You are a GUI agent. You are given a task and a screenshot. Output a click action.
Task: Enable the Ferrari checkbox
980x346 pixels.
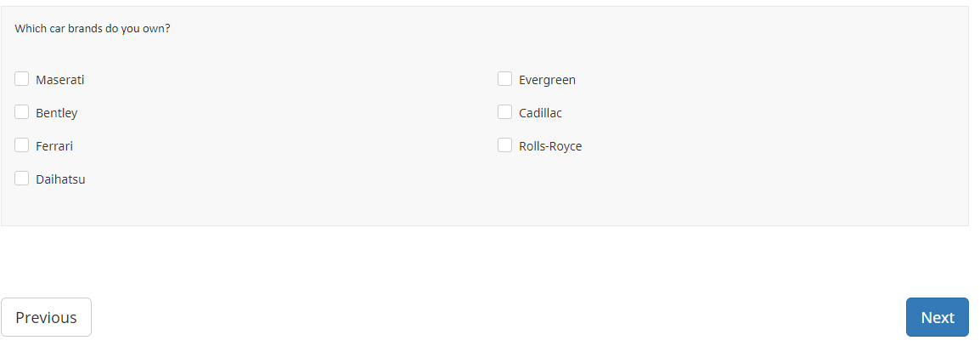coord(22,145)
